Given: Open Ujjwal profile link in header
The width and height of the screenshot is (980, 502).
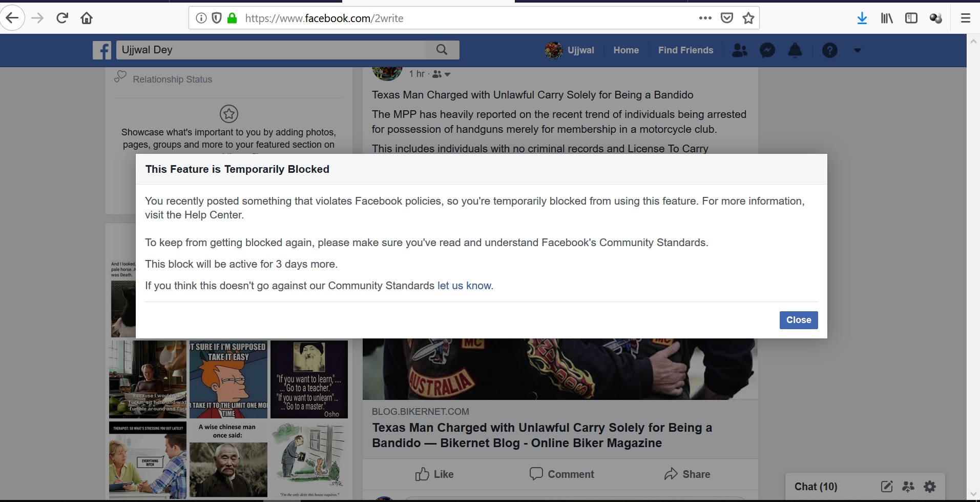Looking at the screenshot, I should (x=569, y=50).
